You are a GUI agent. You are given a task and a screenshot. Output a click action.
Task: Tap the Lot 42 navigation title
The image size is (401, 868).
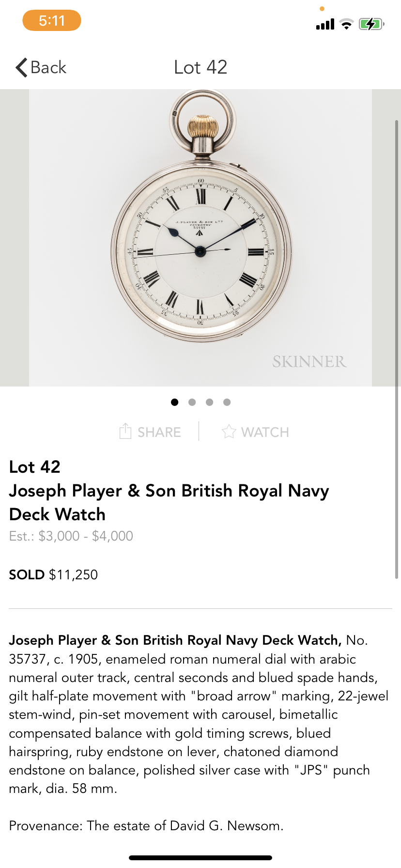(200, 67)
